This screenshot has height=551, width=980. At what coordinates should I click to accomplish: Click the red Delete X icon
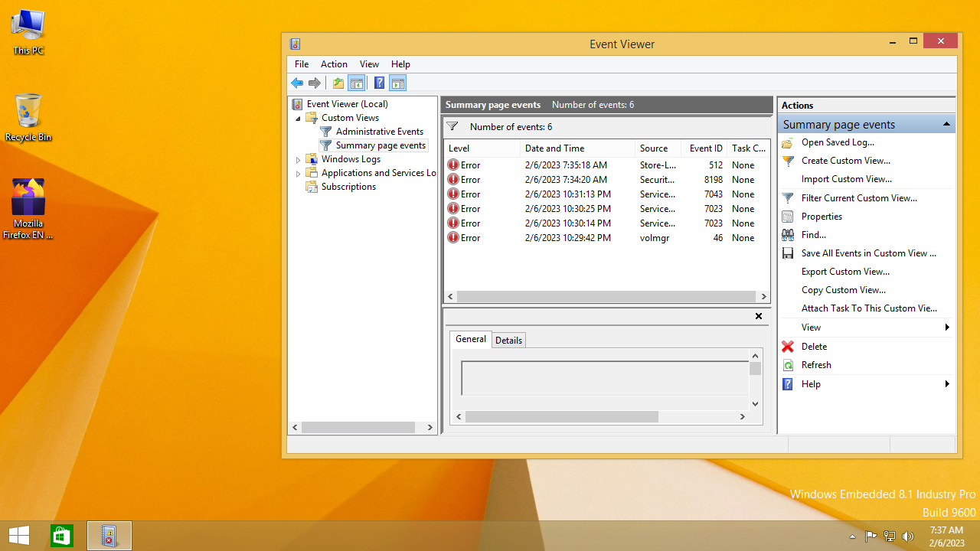(787, 347)
